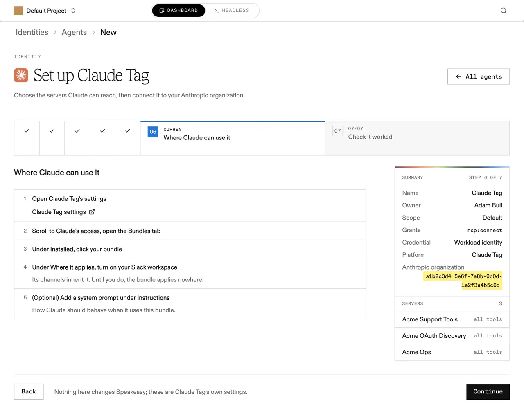Click instruction 5 about optional system prompt

coord(190,304)
